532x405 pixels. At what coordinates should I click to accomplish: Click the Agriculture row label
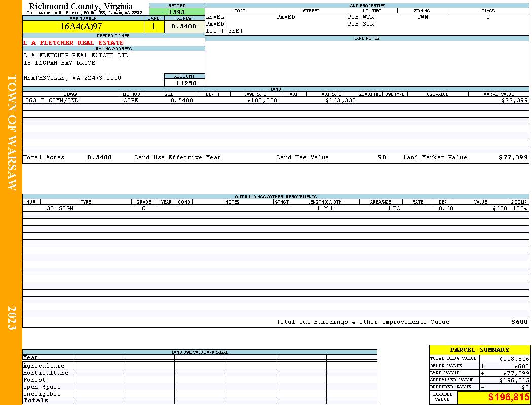[44, 366]
